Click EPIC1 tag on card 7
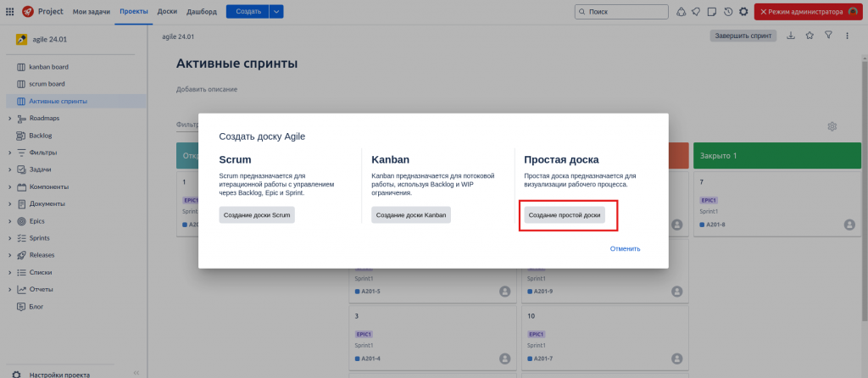868x378 pixels. (708, 200)
